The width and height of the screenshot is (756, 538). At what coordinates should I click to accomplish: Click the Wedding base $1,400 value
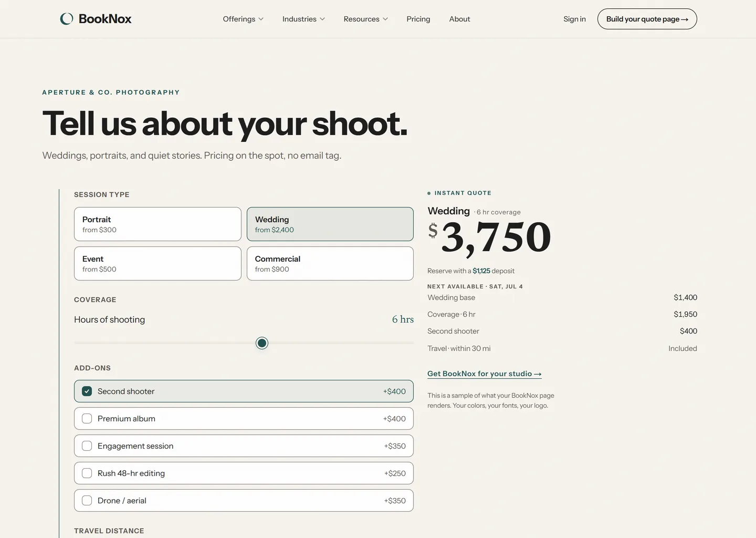(685, 297)
